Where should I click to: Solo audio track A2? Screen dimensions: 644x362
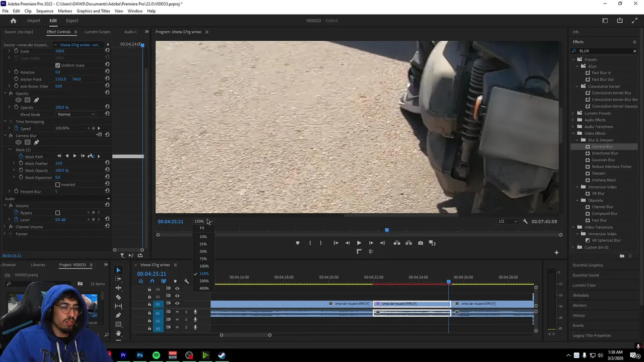pyautogui.click(x=186, y=320)
